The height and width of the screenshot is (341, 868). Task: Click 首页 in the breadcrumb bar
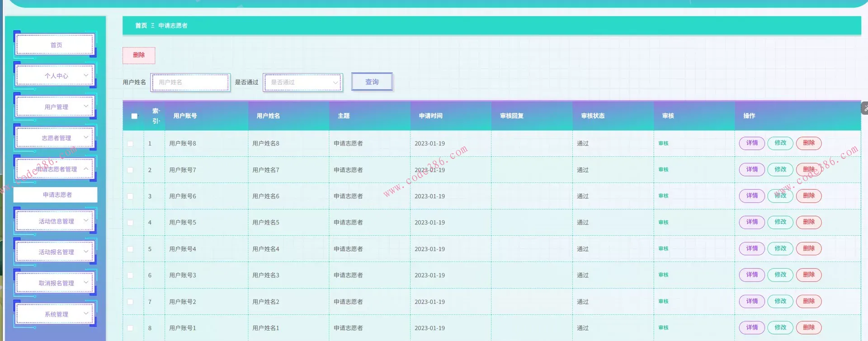coord(141,26)
